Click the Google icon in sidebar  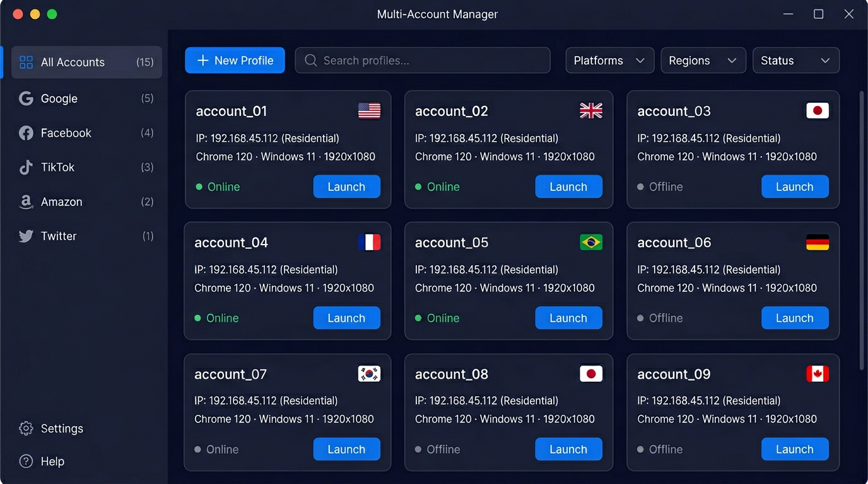point(26,98)
